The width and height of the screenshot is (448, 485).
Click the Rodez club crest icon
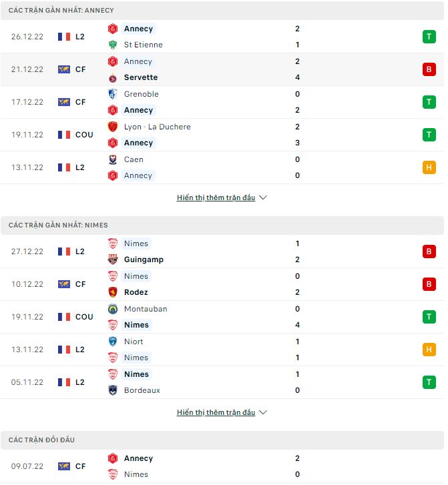pos(113,292)
